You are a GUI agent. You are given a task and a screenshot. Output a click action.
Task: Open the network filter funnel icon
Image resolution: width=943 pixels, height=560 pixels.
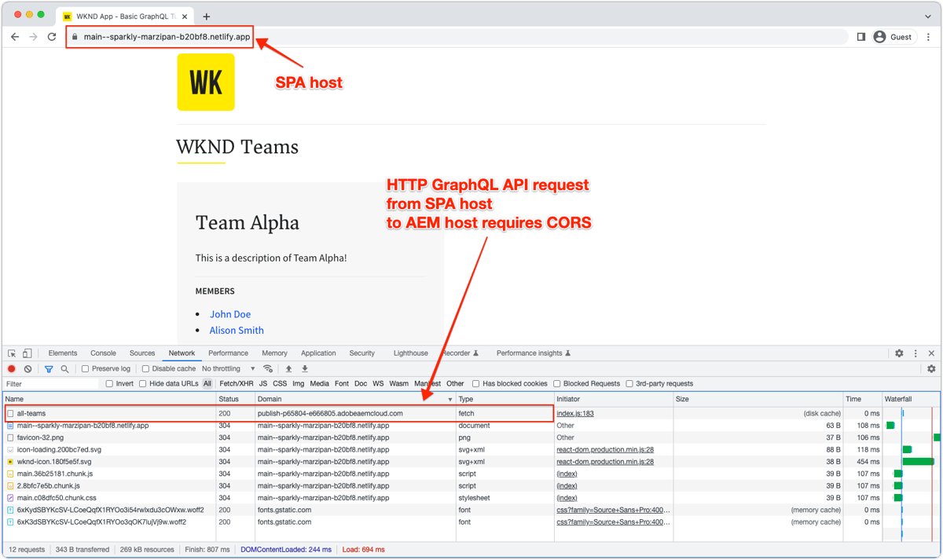pyautogui.click(x=48, y=368)
